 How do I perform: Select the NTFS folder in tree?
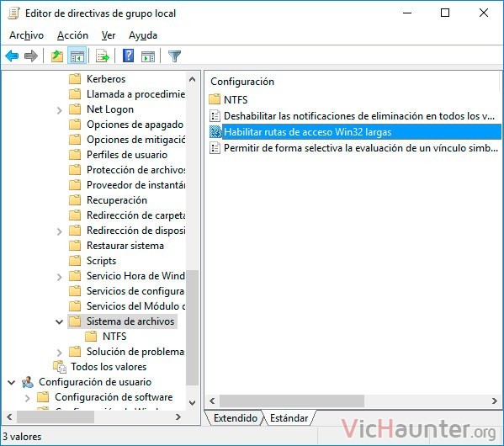[x=114, y=337]
